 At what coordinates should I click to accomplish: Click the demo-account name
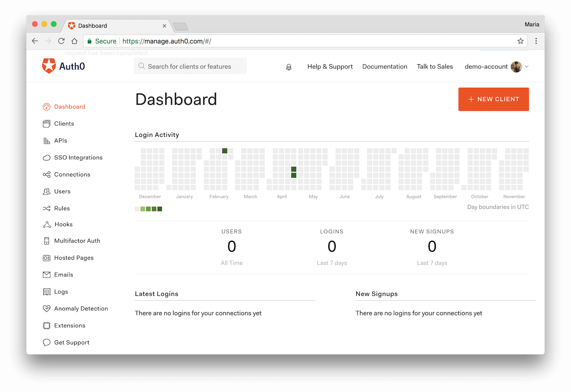point(486,67)
